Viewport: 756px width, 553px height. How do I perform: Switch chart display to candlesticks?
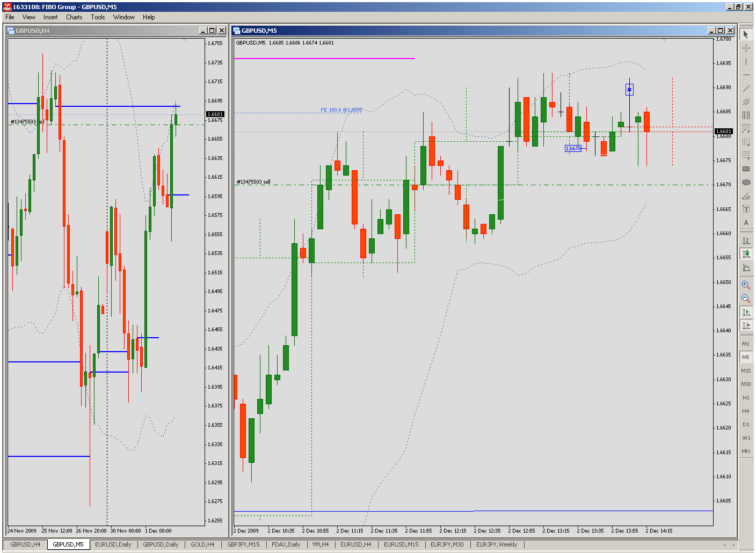[746, 253]
